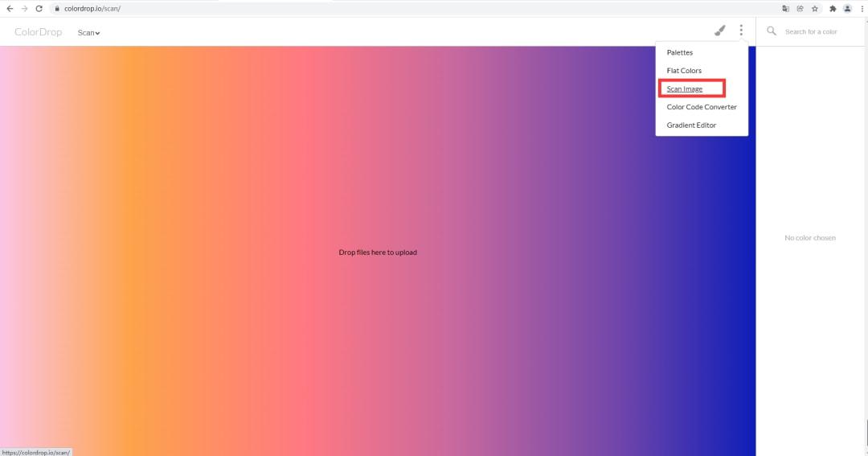The width and height of the screenshot is (868, 456).
Task: Open the browser profile avatar
Action: (847, 8)
